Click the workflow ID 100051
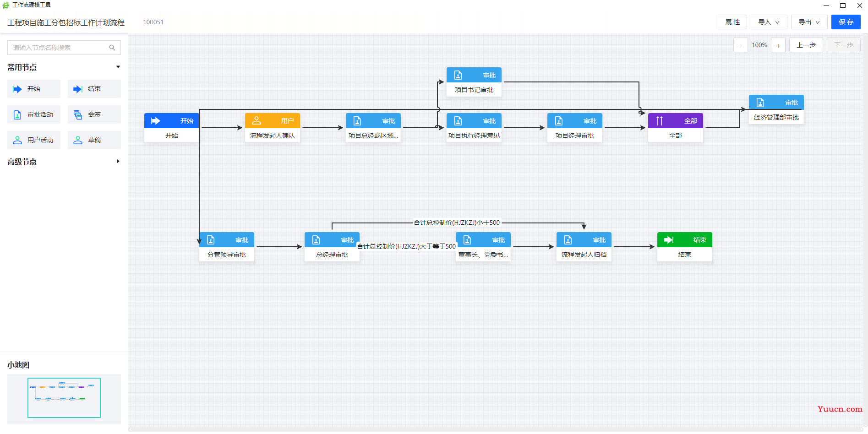868x434 pixels. coord(153,22)
